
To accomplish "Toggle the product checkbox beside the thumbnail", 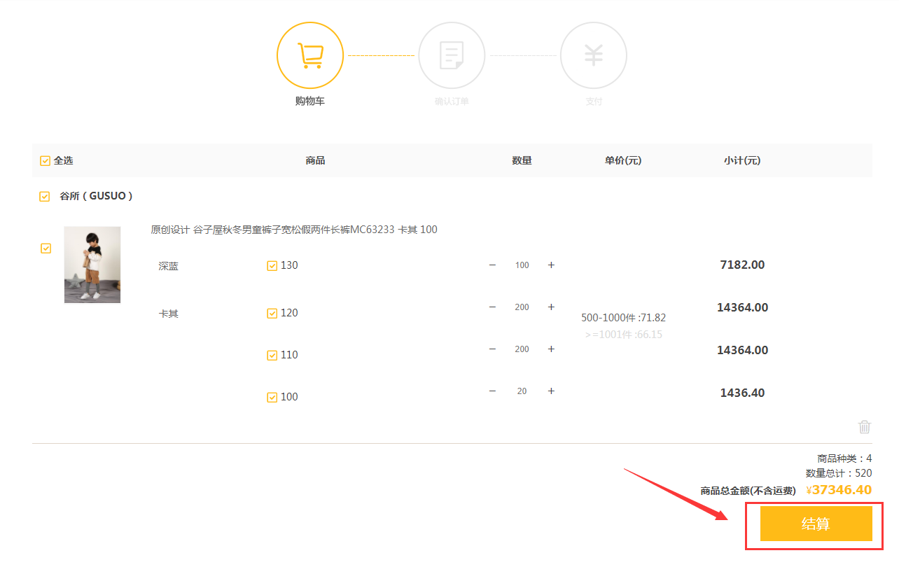I will click(x=46, y=248).
